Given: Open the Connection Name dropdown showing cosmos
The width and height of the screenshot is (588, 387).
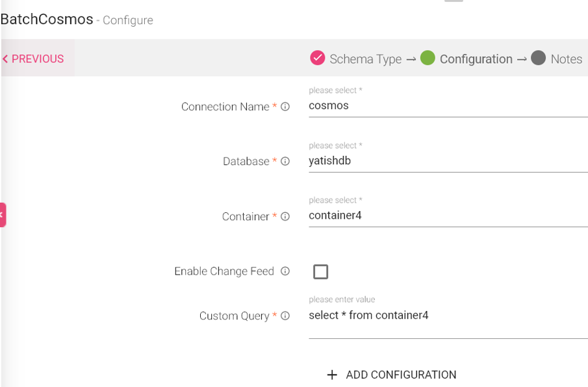Looking at the screenshot, I should 448,106.
